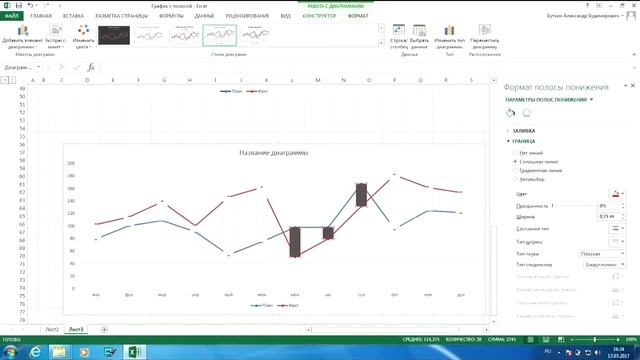Expand the ЗАЛИВКА (Fill) section
This screenshot has width=640, height=360.
(523, 131)
